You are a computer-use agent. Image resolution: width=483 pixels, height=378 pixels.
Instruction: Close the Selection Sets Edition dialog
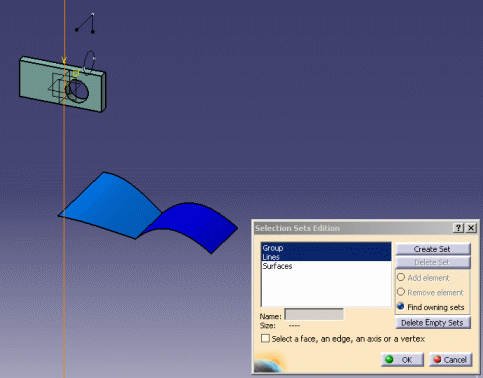click(x=471, y=228)
